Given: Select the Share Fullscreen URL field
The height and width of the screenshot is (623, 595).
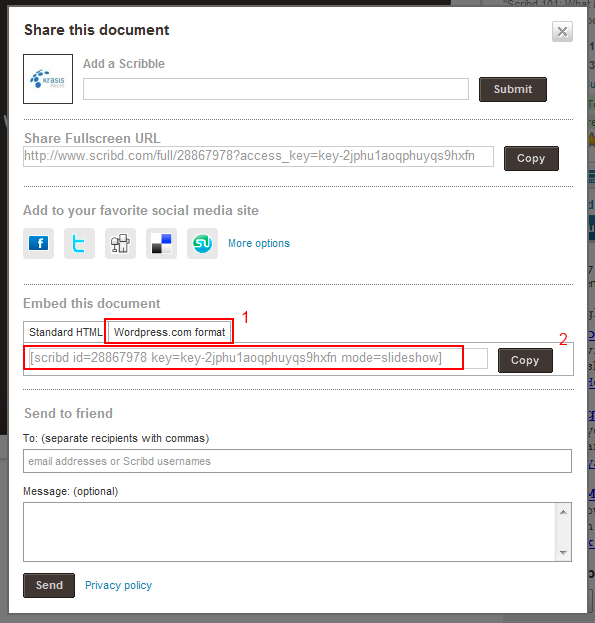Looking at the screenshot, I should click(258, 156).
